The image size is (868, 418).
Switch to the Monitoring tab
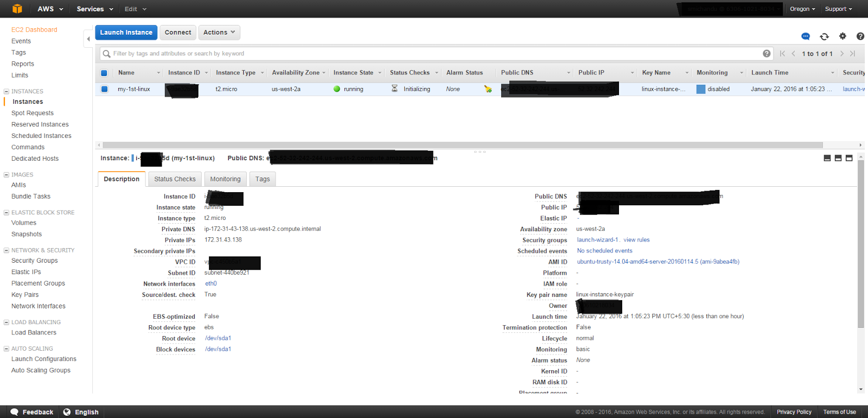click(225, 179)
